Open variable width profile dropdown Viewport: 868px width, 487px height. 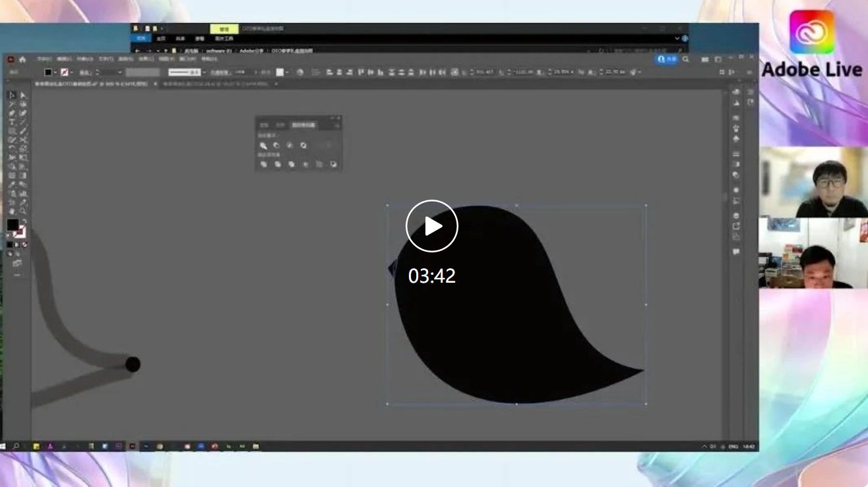click(x=142, y=72)
